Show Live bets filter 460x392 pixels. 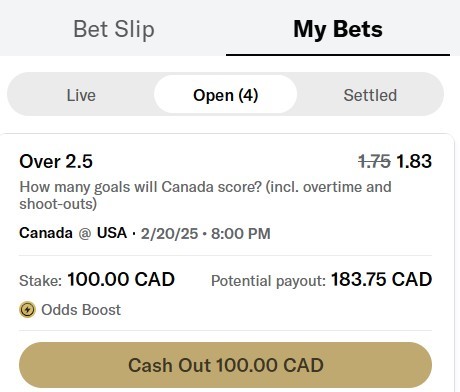pos(81,95)
